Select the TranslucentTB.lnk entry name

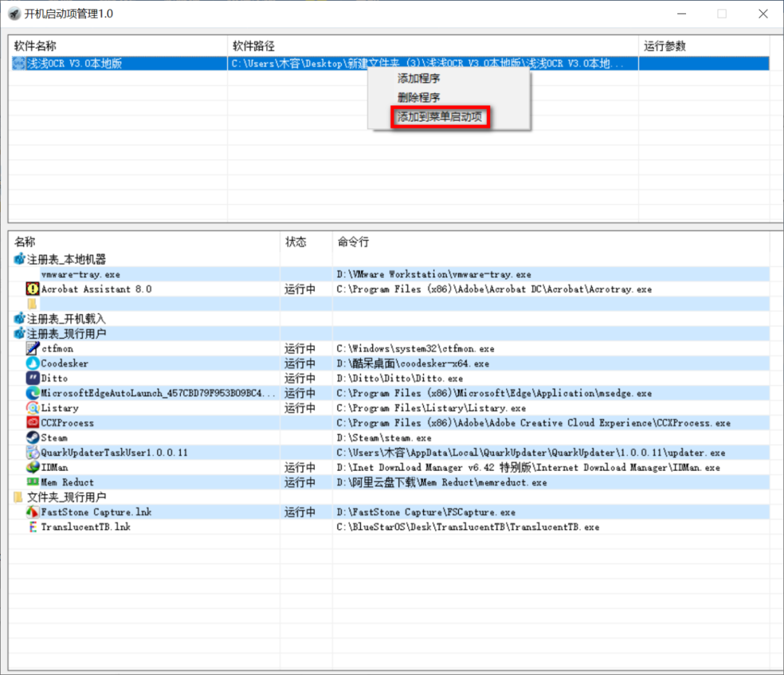point(86,527)
